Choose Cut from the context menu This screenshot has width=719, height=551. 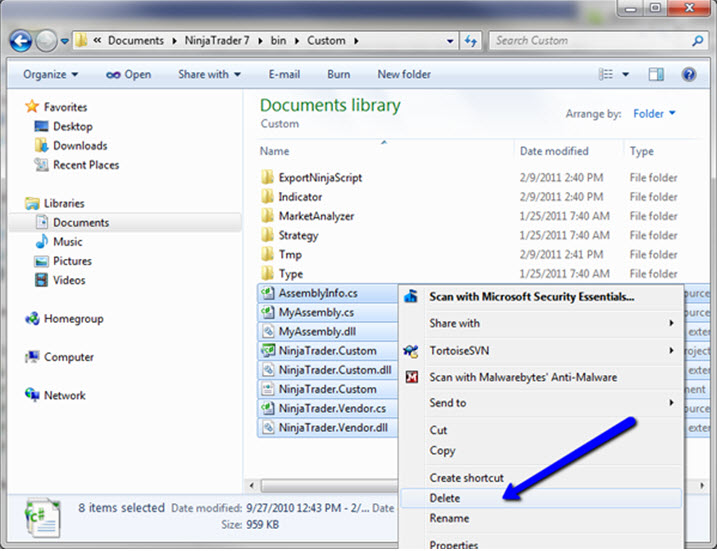coord(541,430)
